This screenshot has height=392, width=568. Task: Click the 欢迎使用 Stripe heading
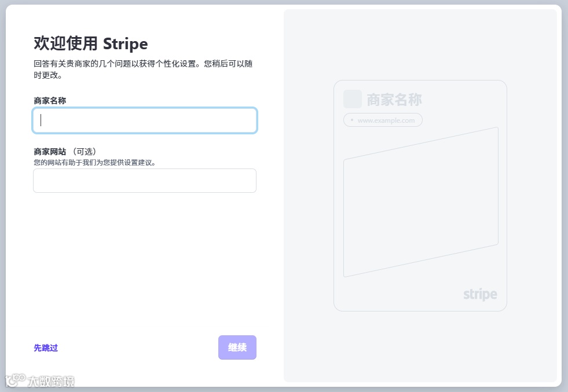[x=90, y=43]
